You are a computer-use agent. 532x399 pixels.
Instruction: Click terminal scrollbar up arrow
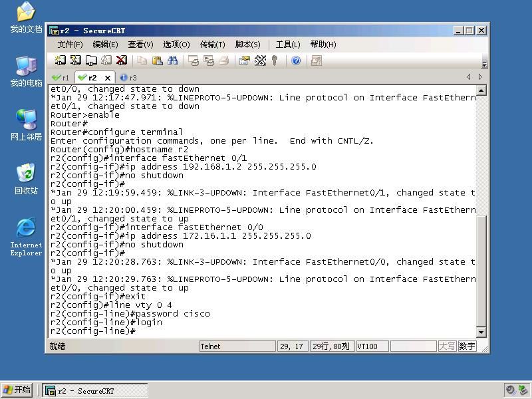481,90
